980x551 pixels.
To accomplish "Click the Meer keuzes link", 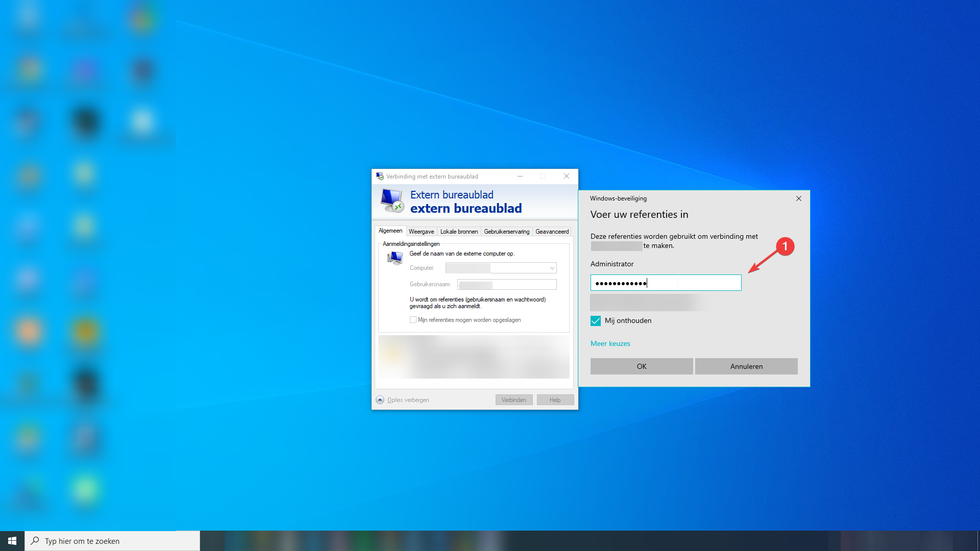I will pos(610,344).
